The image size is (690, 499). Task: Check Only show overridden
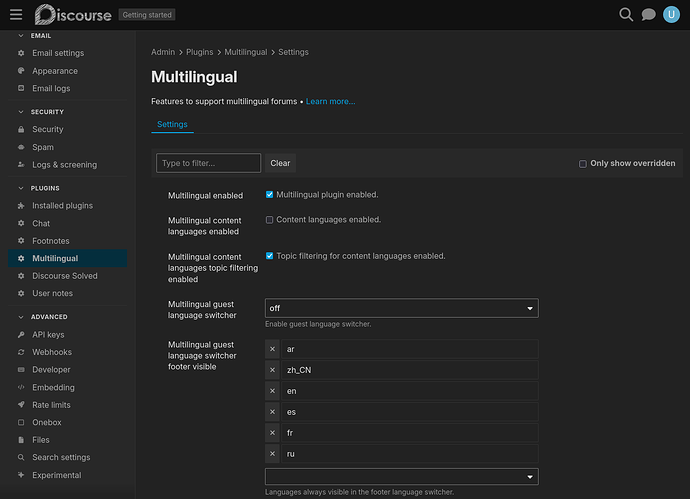tap(583, 164)
